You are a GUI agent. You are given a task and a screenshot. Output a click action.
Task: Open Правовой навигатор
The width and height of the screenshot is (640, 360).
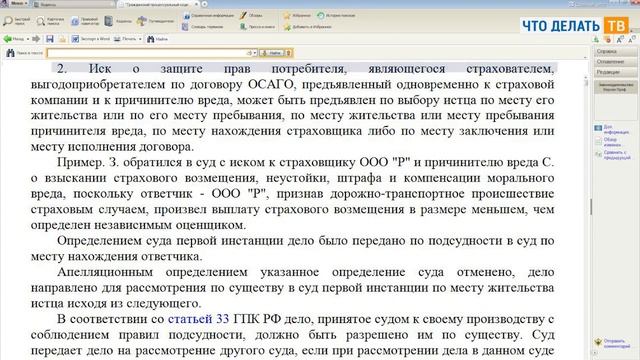tap(84, 21)
